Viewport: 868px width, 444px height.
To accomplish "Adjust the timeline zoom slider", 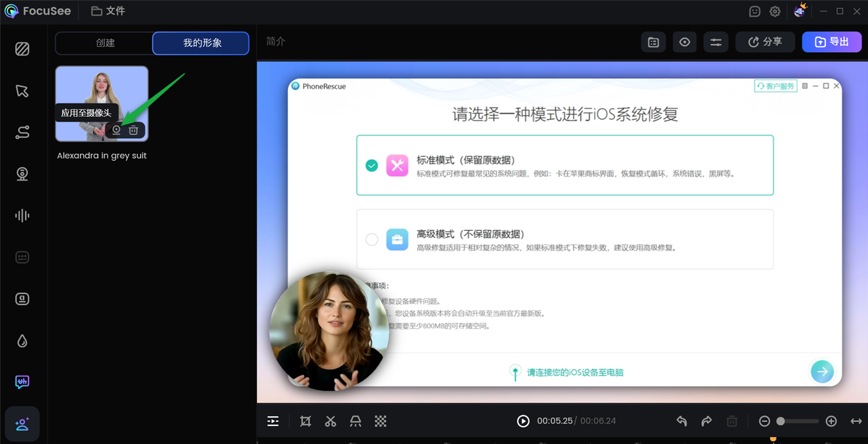I will click(x=781, y=421).
